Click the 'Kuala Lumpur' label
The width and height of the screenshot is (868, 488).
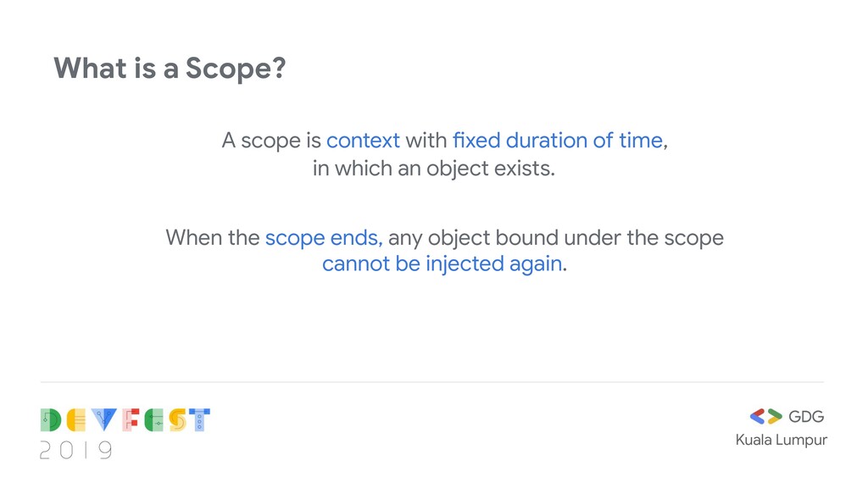tap(781, 441)
